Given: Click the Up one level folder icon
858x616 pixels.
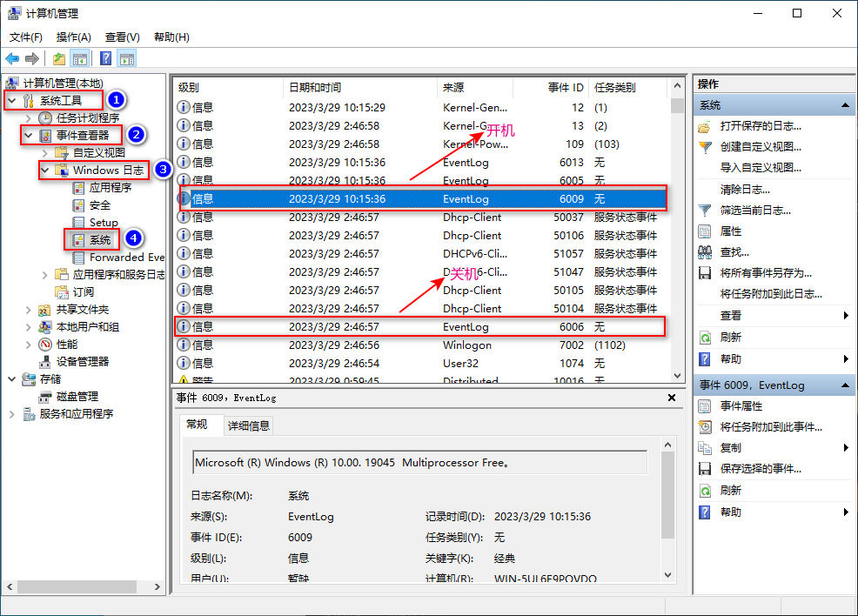Looking at the screenshot, I should coord(59,58).
